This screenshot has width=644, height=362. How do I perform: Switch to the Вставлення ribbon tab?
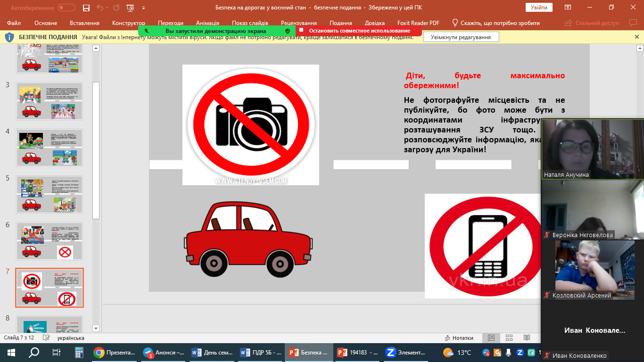click(84, 23)
